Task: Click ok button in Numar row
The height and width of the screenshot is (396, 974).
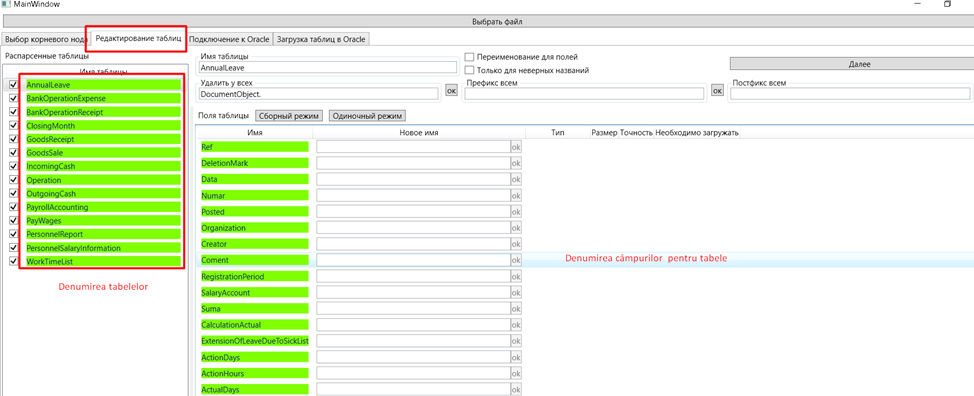Action: [x=516, y=196]
